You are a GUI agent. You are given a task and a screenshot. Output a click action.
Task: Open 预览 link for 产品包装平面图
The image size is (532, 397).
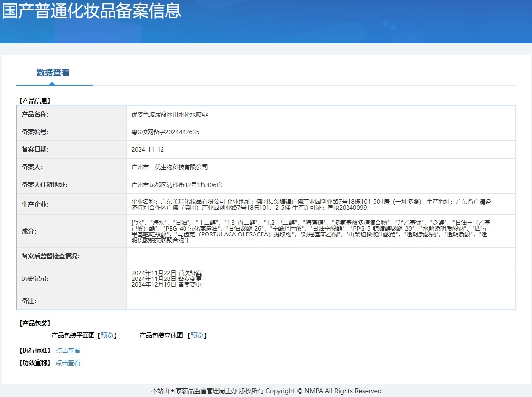(107, 336)
